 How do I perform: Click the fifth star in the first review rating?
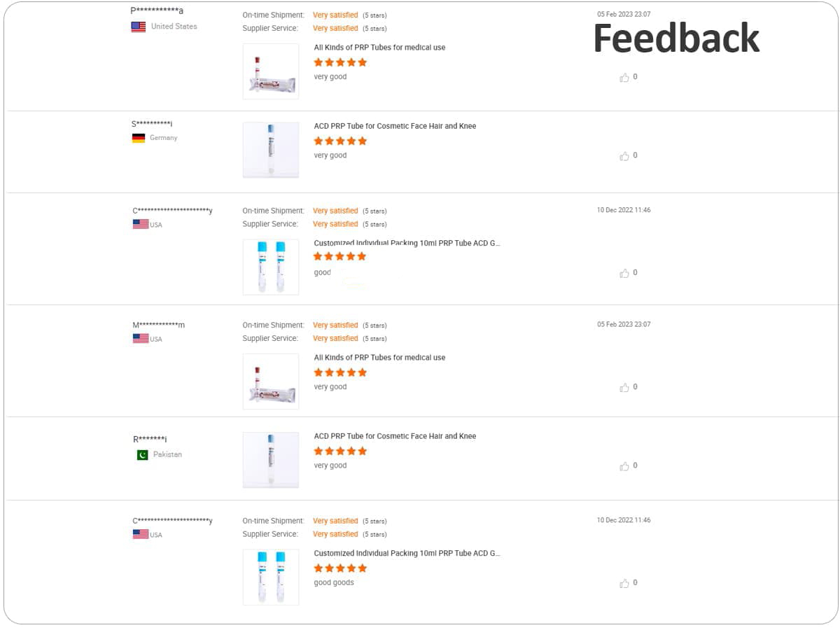tap(363, 62)
